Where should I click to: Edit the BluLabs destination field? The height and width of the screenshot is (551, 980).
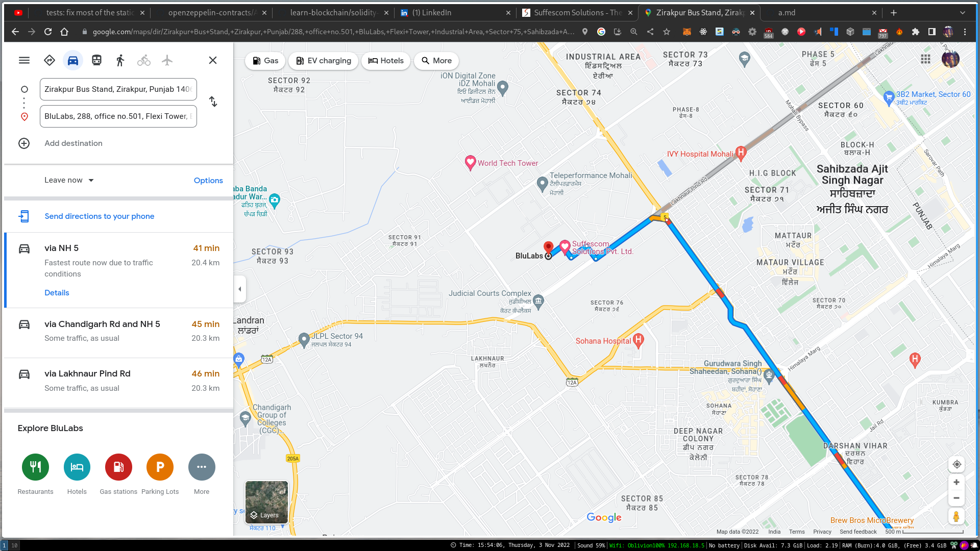click(118, 116)
